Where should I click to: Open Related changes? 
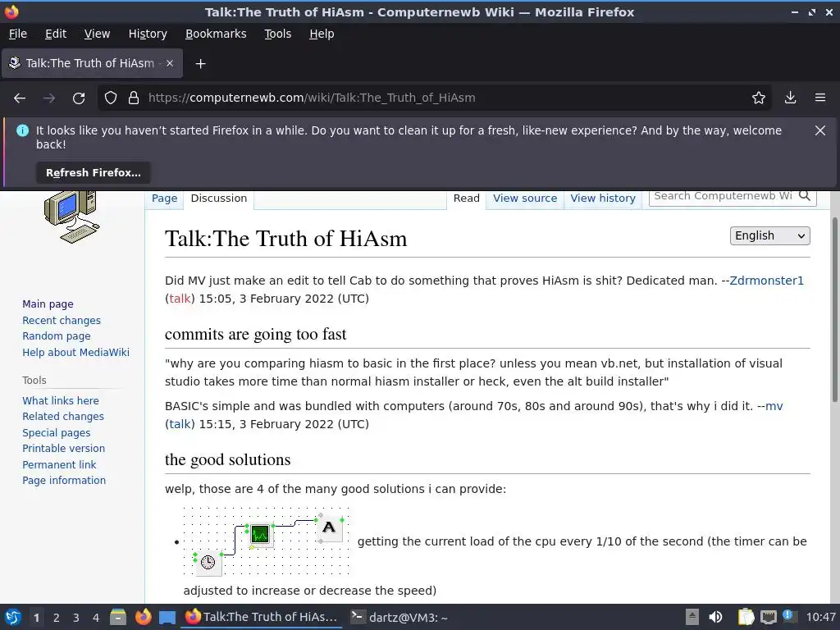point(63,417)
